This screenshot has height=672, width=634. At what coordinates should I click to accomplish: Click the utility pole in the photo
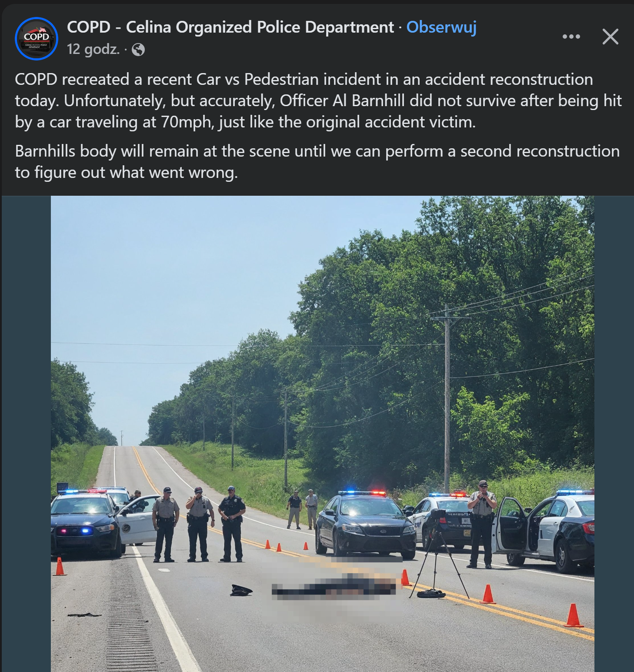(447, 398)
